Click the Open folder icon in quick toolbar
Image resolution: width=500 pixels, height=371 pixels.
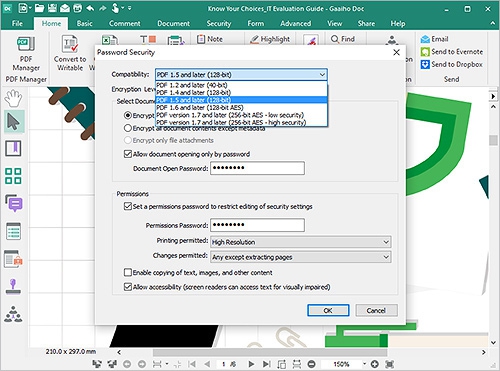39,8
